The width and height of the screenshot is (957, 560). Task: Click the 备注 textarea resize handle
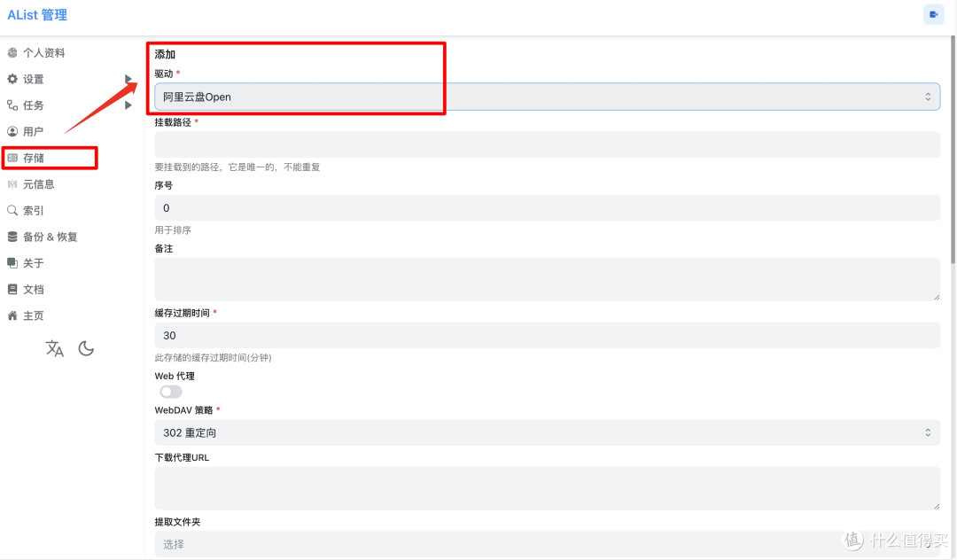point(937,297)
